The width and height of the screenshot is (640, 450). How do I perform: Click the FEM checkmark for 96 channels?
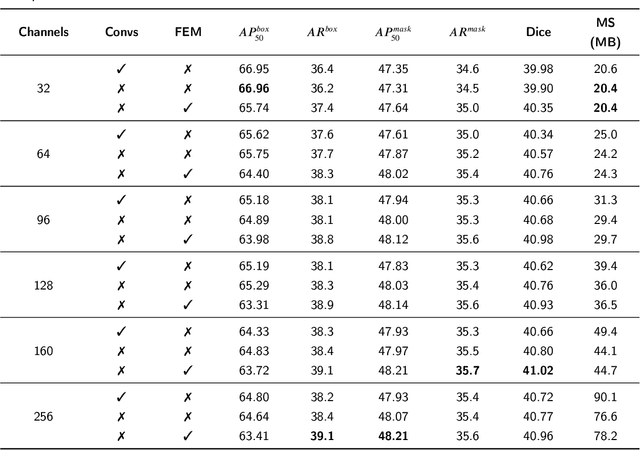187,239
